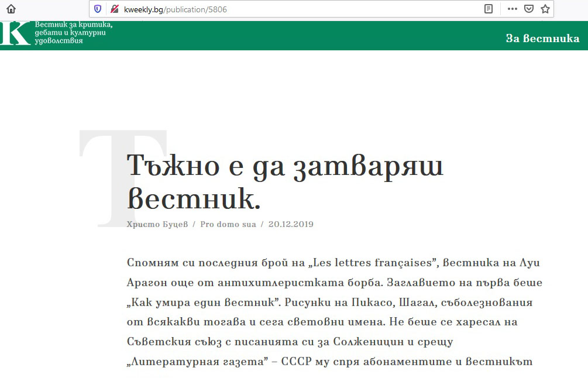Image resolution: width=588 pixels, height=378 pixels.
Task: Toggle Reader View for this article
Action: (x=489, y=9)
